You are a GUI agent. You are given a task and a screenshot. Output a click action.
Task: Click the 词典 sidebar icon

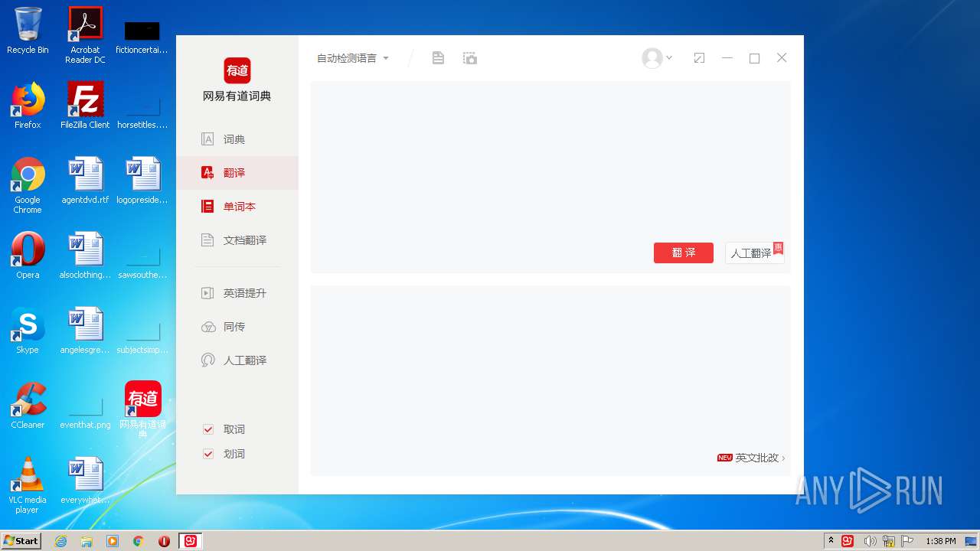[207, 139]
